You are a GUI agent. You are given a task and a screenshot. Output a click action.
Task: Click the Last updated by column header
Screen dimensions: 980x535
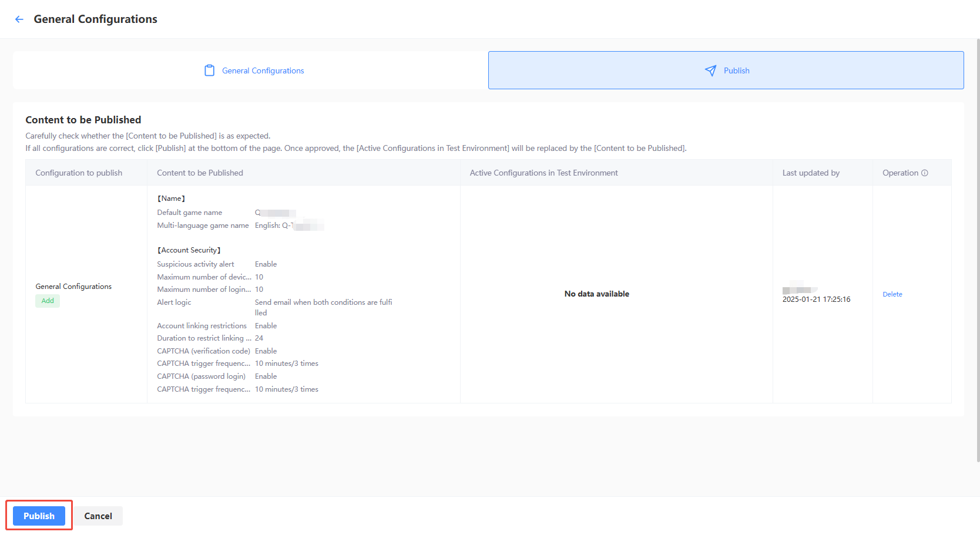click(x=811, y=172)
